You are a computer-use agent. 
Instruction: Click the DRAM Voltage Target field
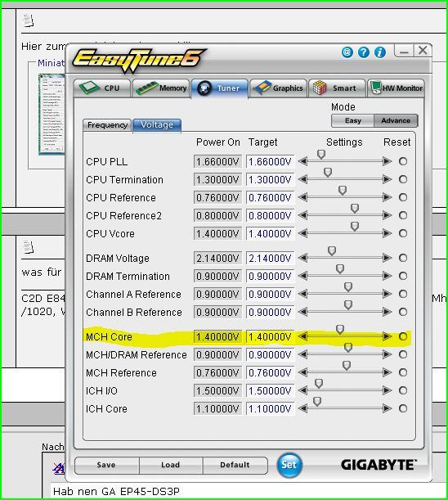pyautogui.click(x=270, y=258)
